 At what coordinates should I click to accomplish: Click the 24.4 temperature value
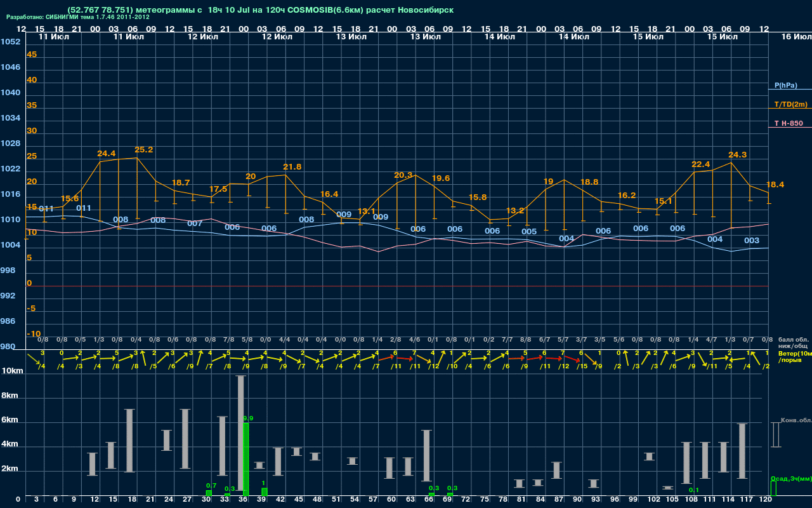(107, 154)
